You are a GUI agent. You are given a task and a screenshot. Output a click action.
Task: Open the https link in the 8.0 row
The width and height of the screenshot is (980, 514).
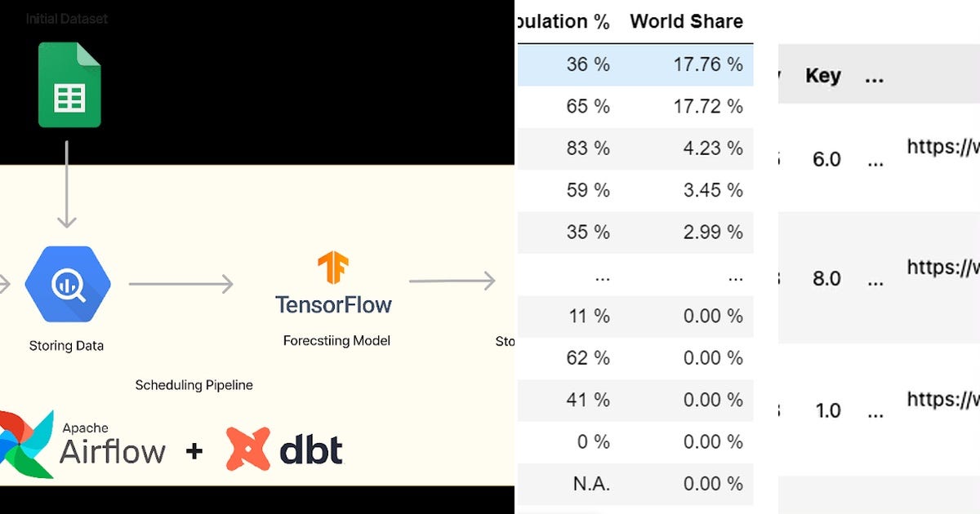943,267
